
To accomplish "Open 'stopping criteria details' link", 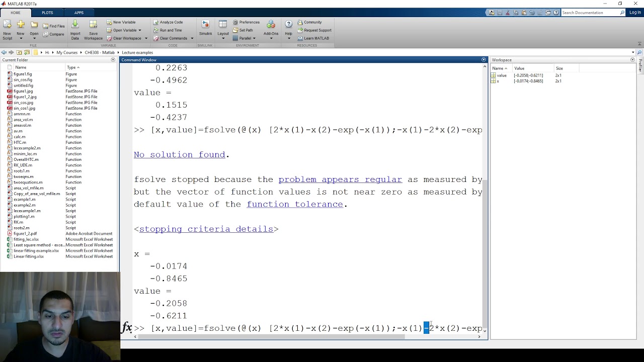I will tap(206, 229).
